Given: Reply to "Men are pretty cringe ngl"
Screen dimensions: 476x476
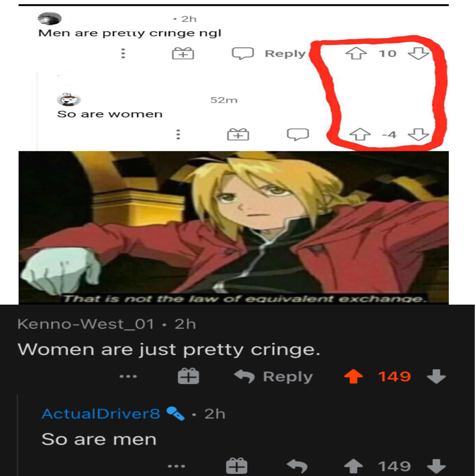Looking at the screenshot, I should coord(269,53).
